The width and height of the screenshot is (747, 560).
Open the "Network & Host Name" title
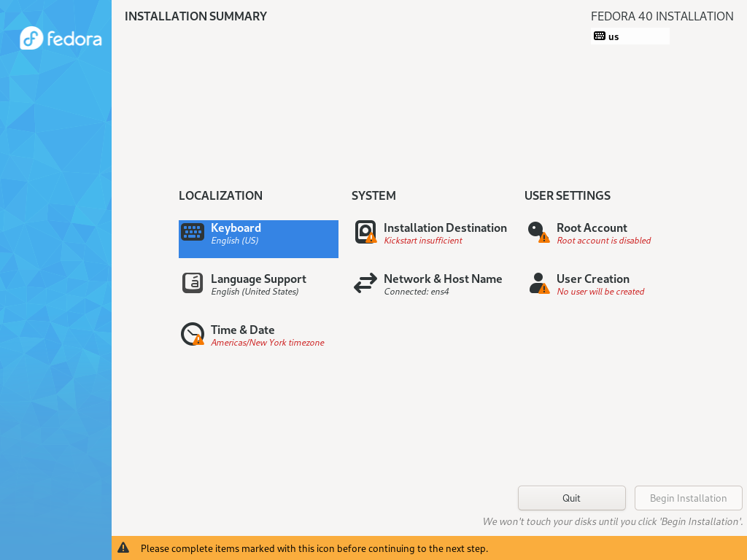point(443,279)
